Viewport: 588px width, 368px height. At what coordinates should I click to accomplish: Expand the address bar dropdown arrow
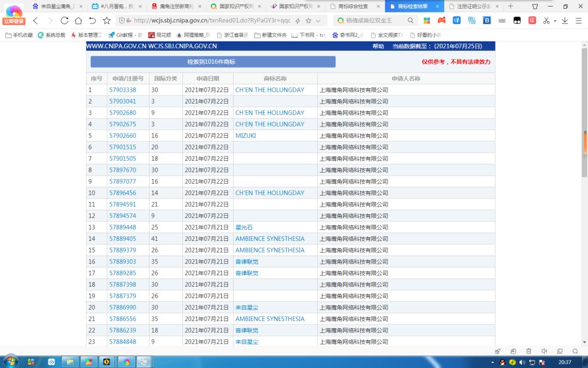coord(318,21)
